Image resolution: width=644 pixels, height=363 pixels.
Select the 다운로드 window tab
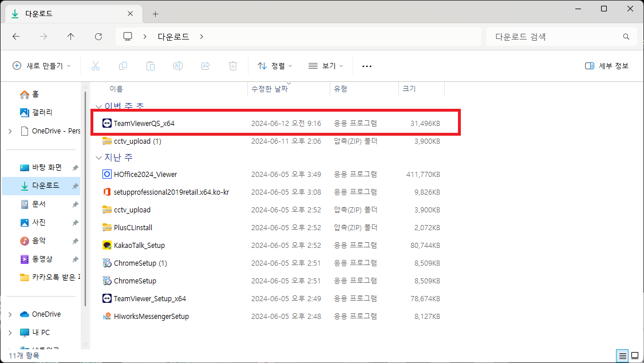(74, 14)
